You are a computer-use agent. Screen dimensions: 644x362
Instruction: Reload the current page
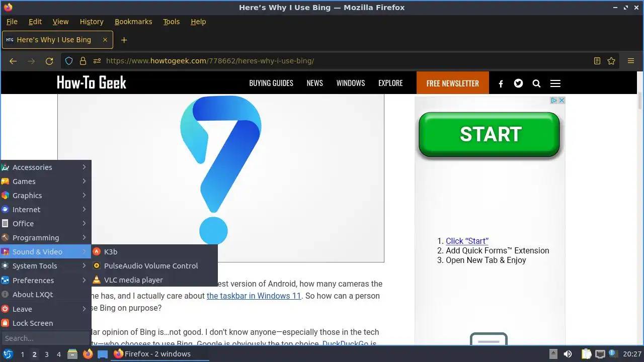click(x=49, y=61)
